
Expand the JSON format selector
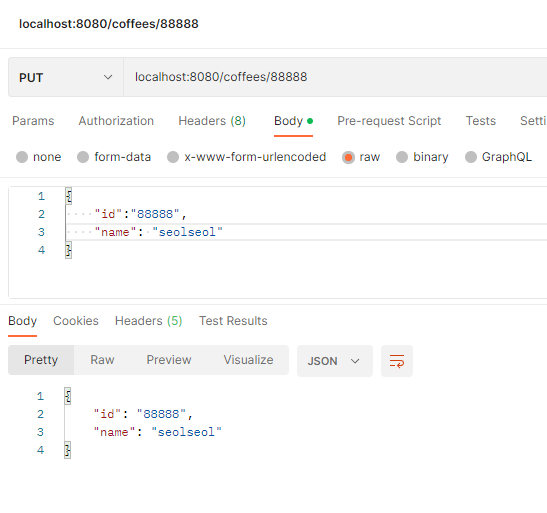[x=335, y=361]
